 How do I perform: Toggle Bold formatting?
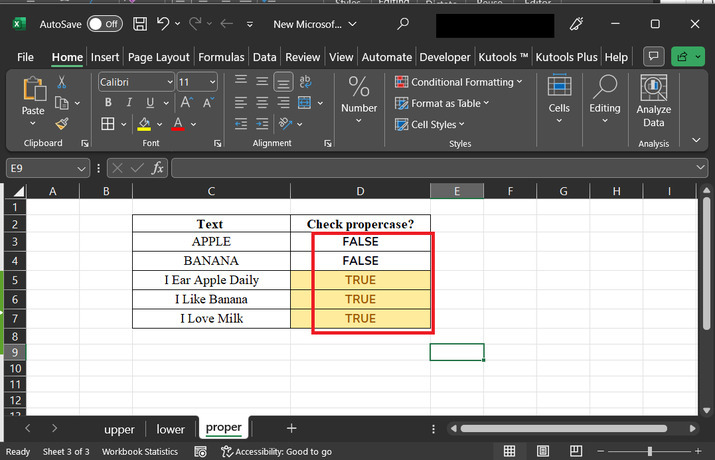coord(107,103)
